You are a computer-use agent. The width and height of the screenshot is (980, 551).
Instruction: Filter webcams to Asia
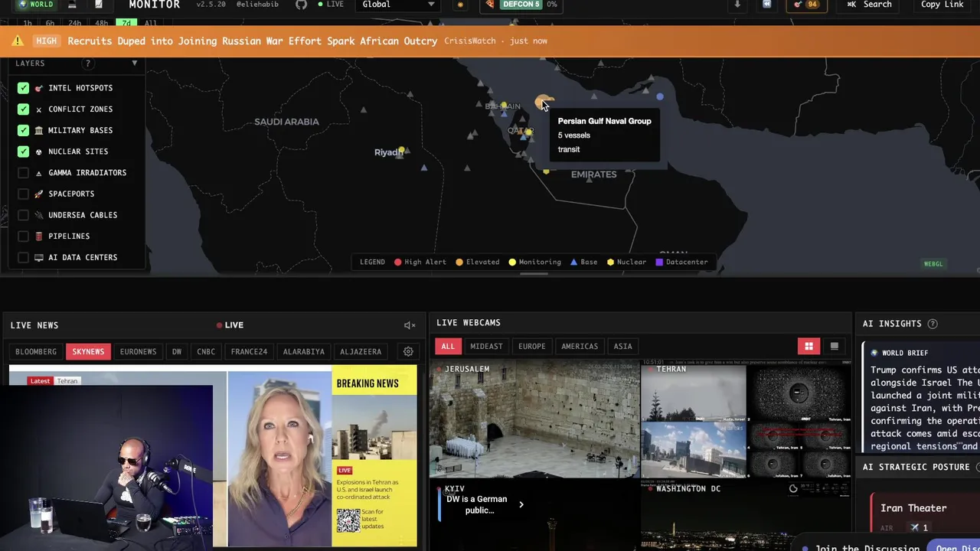pyautogui.click(x=622, y=346)
